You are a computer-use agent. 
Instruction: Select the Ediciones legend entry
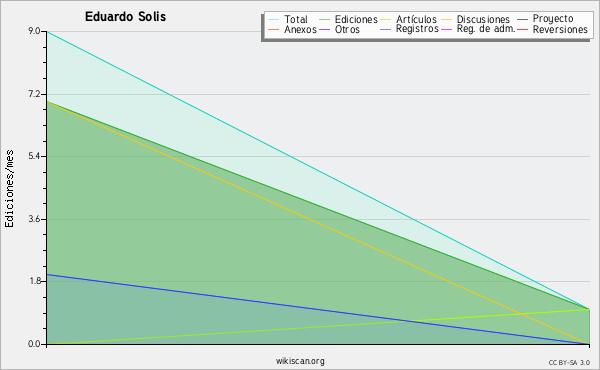tap(348, 19)
